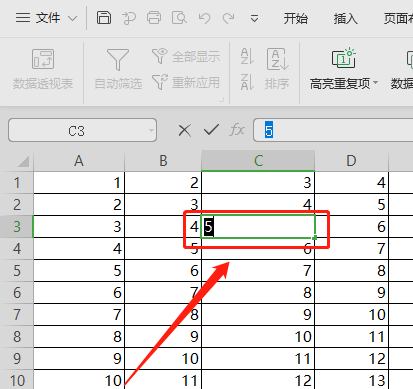Click the Name Box showing C3
The width and height of the screenshot is (413, 389).
(82, 130)
